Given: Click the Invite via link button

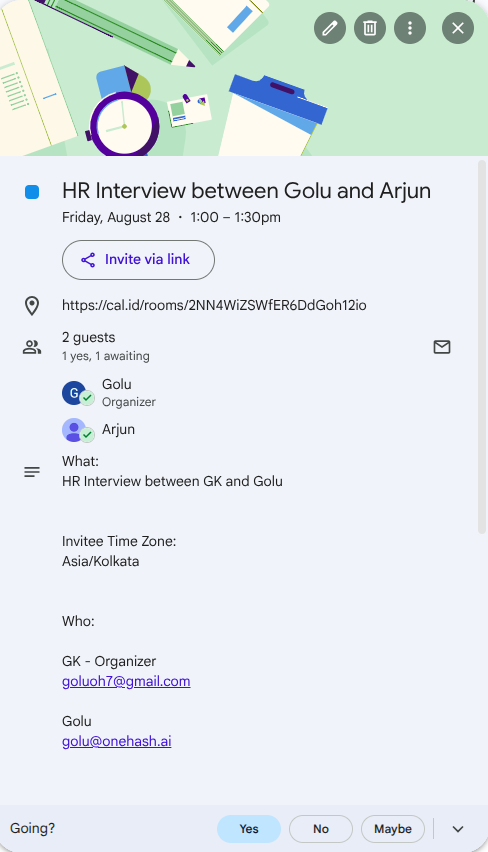Looking at the screenshot, I should point(139,260).
